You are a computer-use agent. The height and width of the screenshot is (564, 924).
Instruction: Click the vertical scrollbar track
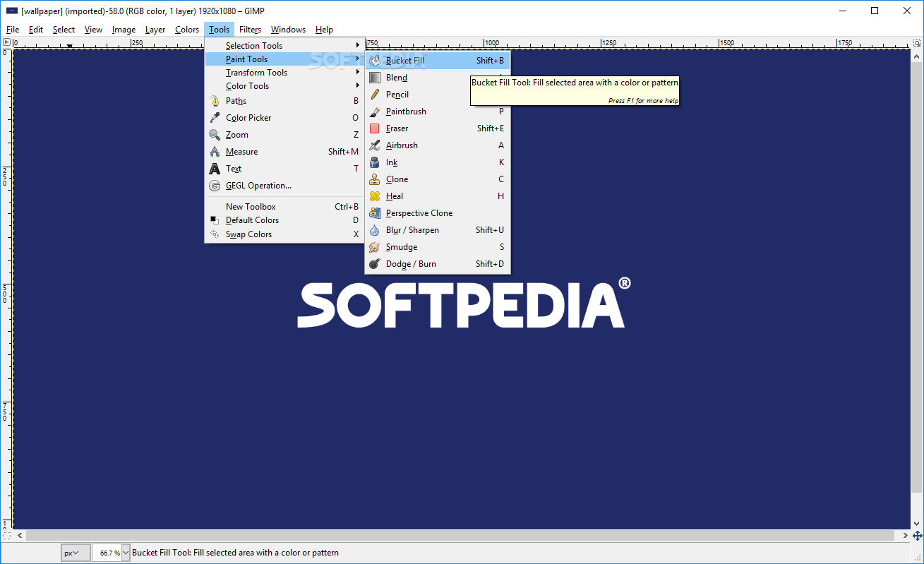(918, 276)
